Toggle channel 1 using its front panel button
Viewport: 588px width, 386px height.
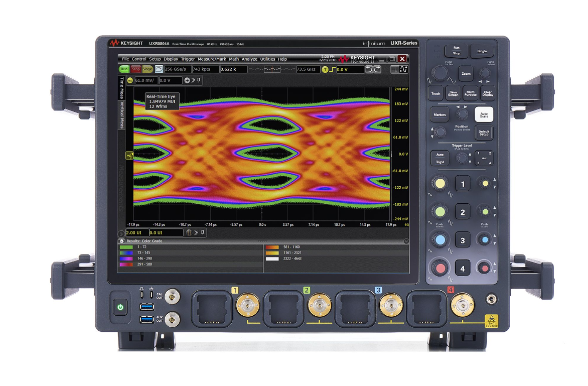tap(462, 184)
